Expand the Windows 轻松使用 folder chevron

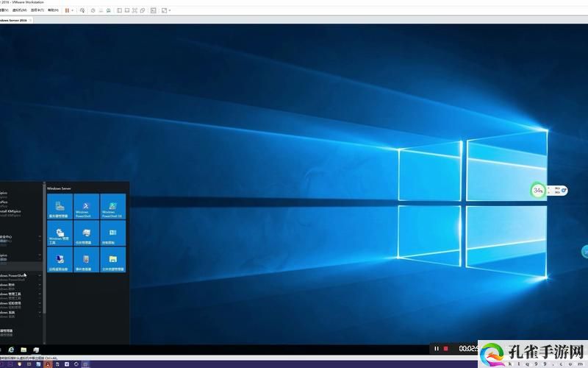click(x=40, y=303)
